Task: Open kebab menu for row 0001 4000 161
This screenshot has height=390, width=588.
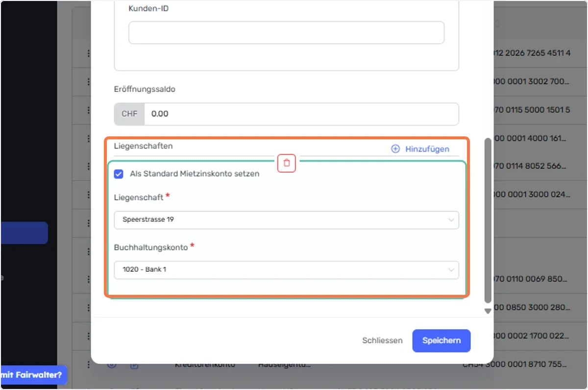Action: click(x=89, y=138)
